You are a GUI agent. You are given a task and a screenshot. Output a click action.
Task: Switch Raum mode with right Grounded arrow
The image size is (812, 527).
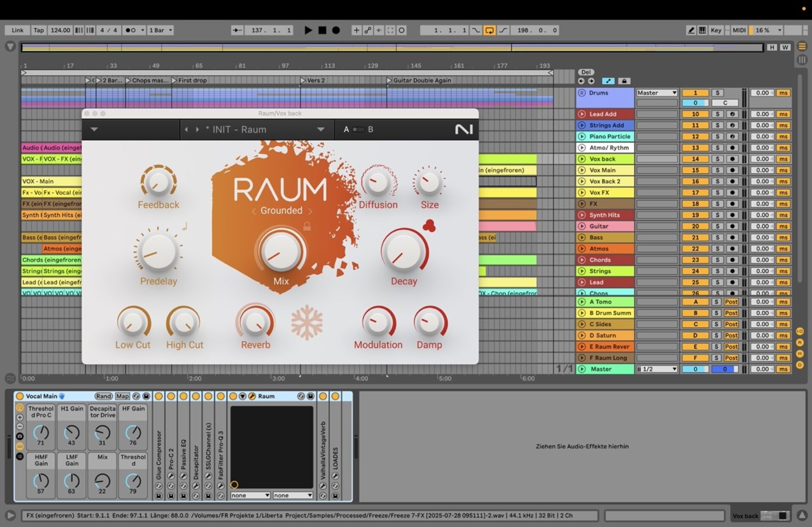(310, 211)
